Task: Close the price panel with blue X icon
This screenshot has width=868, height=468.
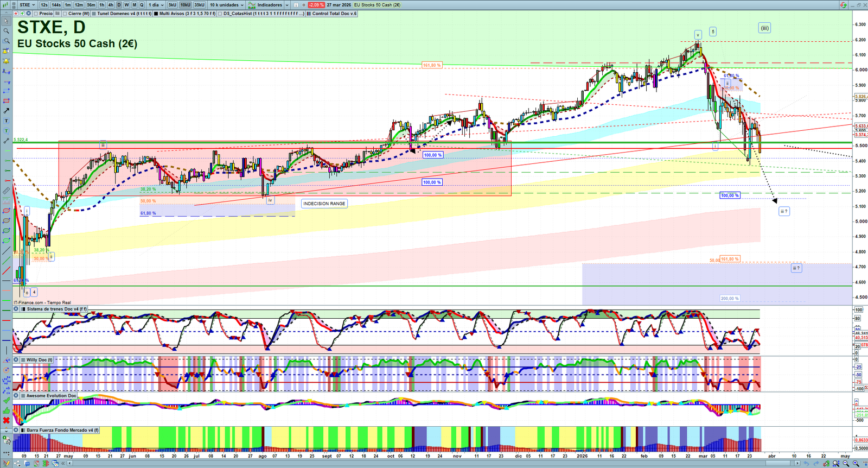Action: (x=28, y=14)
